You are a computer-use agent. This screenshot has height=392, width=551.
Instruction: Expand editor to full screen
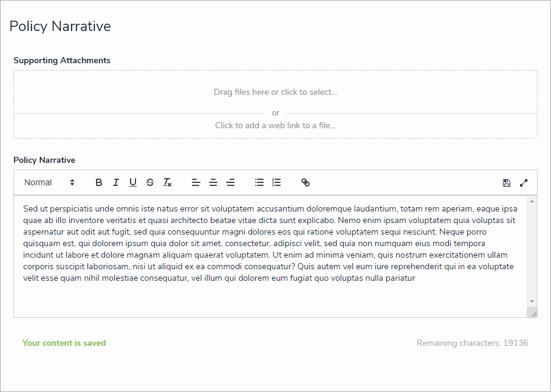click(x=524, y=182)
